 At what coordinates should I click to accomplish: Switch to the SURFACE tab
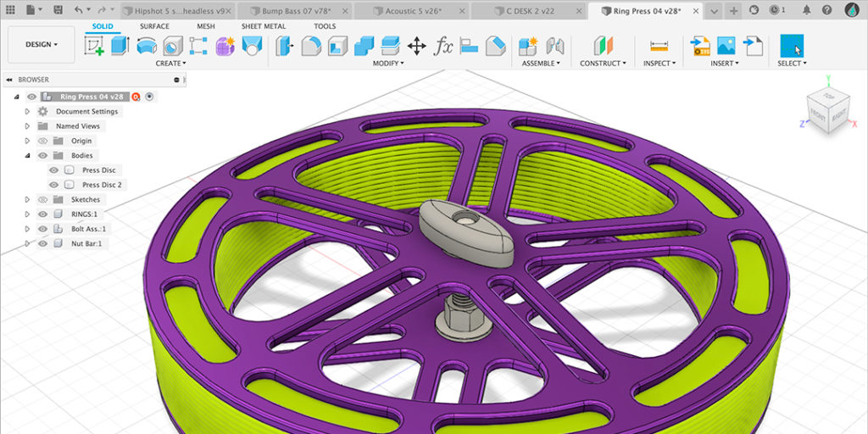pos(154,26)
